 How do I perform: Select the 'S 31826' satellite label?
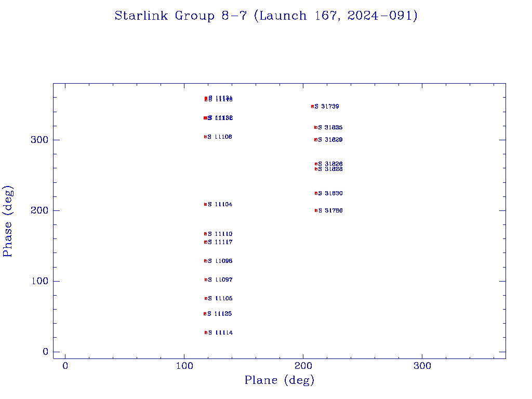click(x=330, y=164)
